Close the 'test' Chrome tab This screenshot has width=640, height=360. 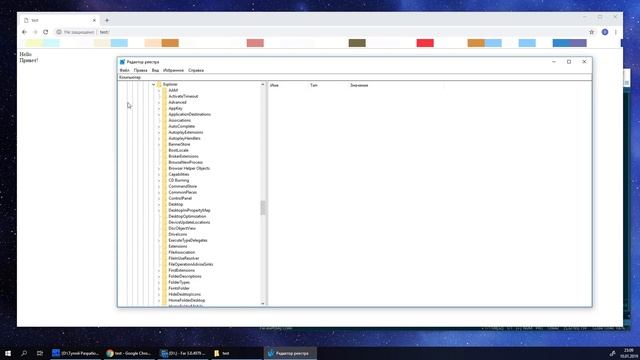[94, 20]
